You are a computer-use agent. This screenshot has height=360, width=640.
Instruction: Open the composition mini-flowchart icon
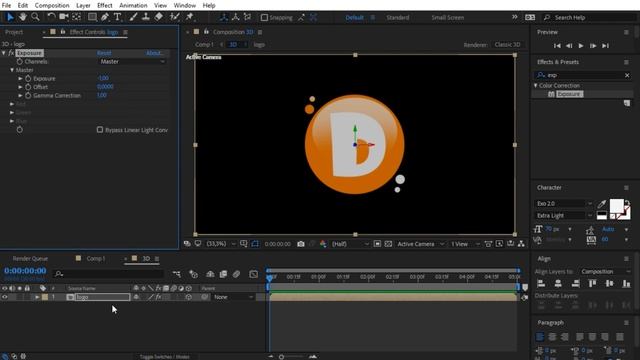176,274
